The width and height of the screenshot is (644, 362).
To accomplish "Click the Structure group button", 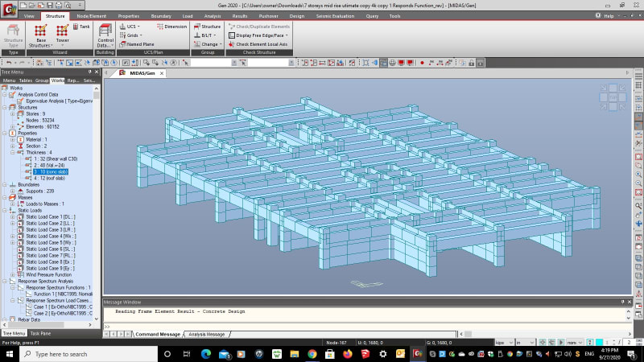I will tap(207, 27).
